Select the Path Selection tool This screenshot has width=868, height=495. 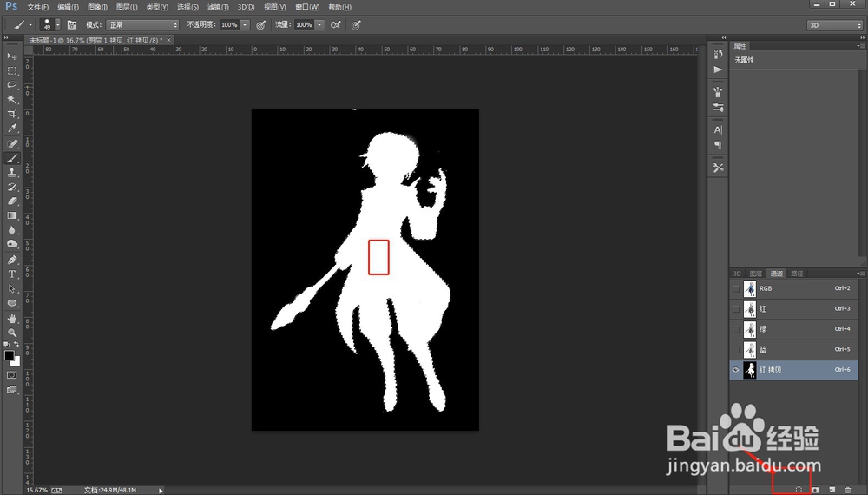(x=11, y=288)
